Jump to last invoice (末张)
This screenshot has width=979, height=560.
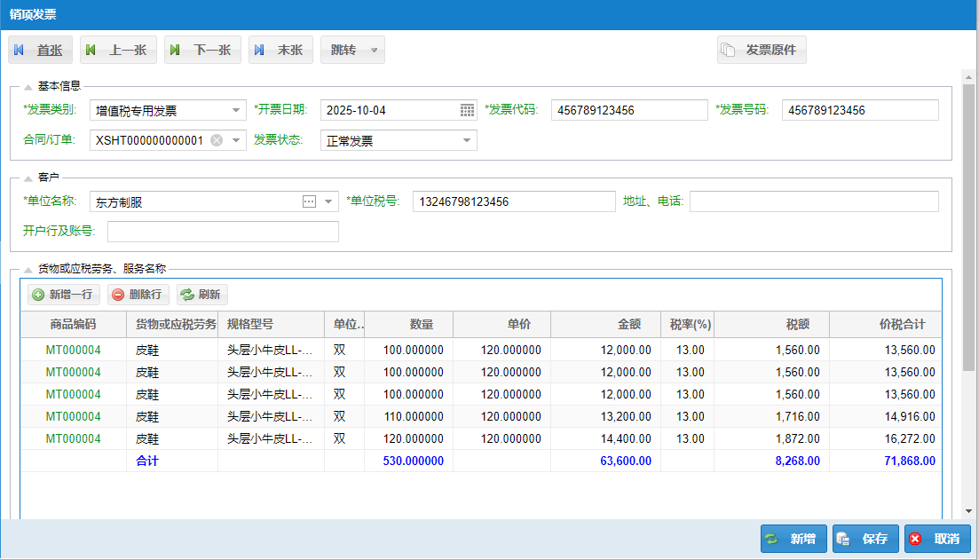[x=280, y=51]
